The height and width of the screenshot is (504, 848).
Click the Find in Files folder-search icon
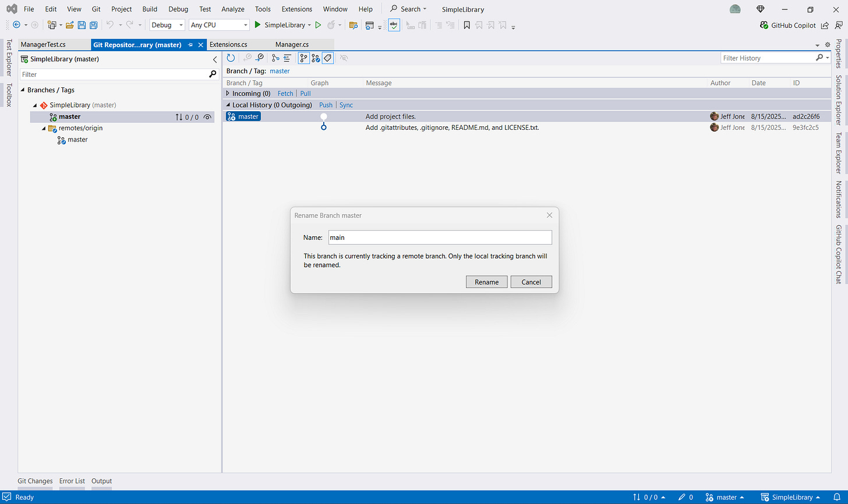pyautogui.click(x=353, y=25)
